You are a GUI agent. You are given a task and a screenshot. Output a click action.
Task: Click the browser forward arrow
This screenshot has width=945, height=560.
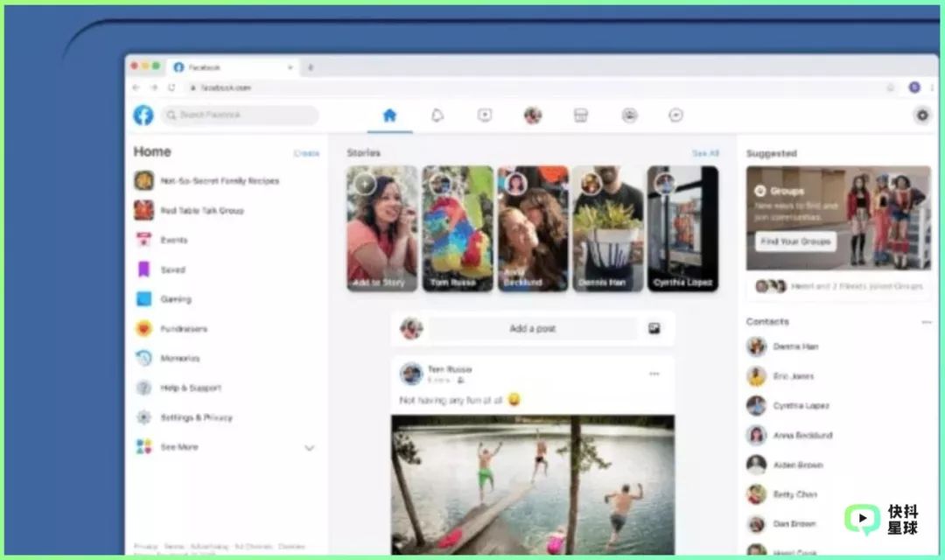pyautogui.click(x=154, y=87)
